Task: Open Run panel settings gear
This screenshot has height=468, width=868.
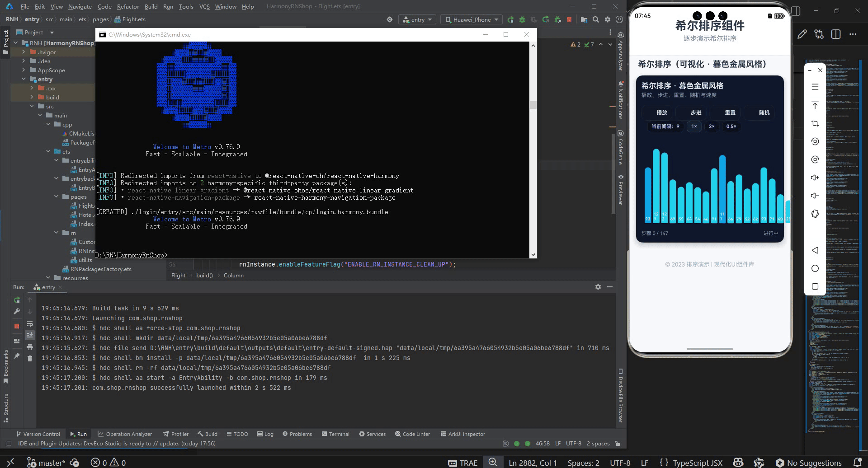Action: point(598,287)
